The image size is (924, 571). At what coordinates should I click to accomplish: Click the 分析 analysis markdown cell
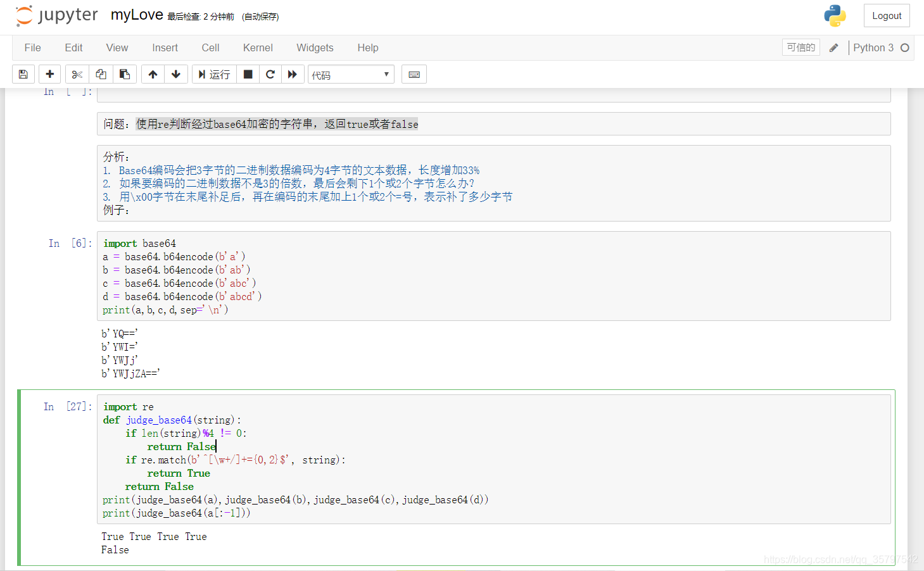coord(494,183)
